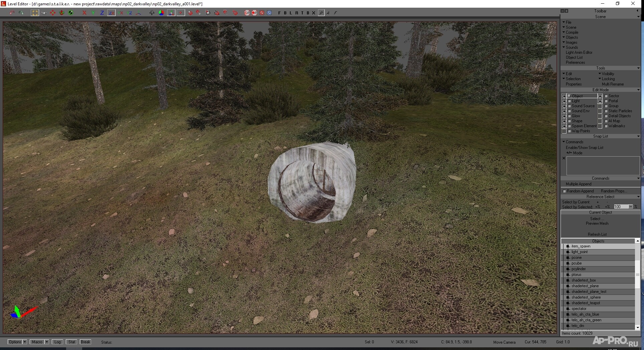Click the Undo arrow in the toolbar
The width and height of the screenshot is (644, 350).
click(x=12, y=13)
